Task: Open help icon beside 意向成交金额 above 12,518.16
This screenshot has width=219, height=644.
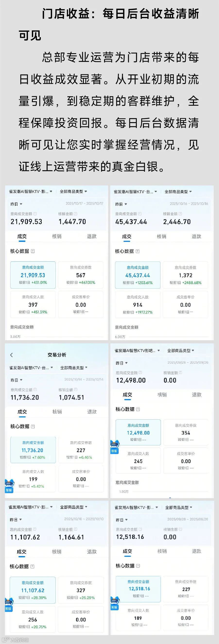Action: [x=140, y=529]
